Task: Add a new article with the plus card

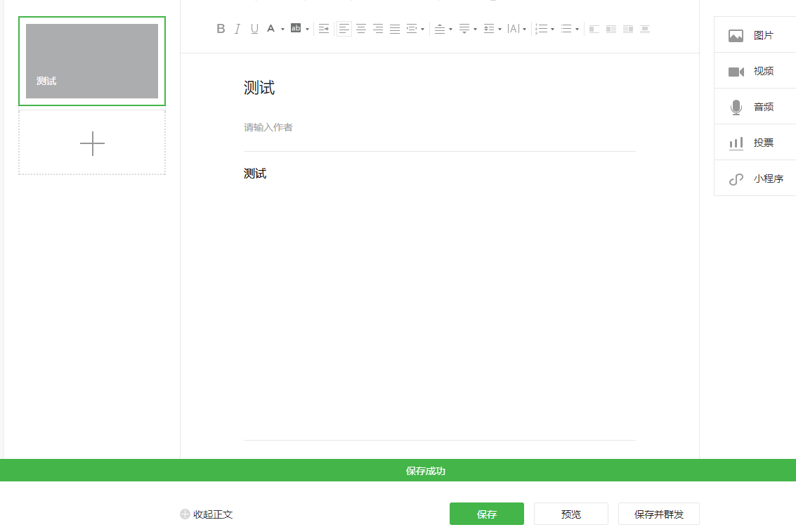Action: pos(91,143)
